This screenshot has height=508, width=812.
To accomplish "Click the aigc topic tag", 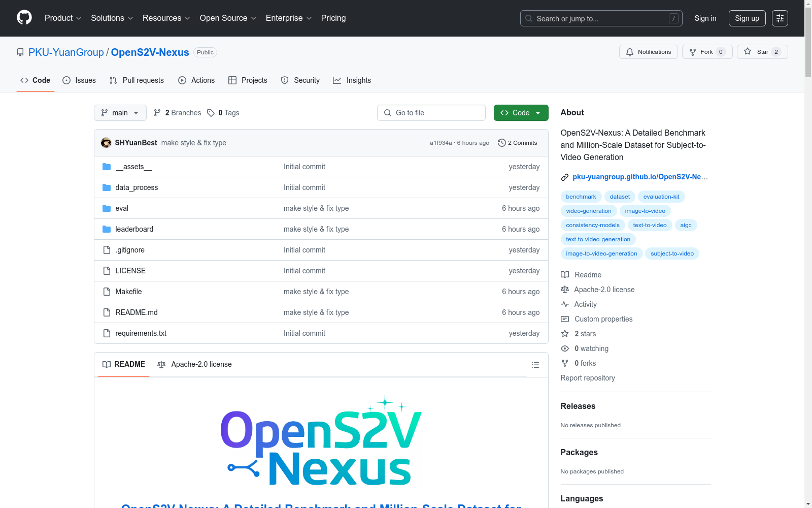I will click(686, 225).
